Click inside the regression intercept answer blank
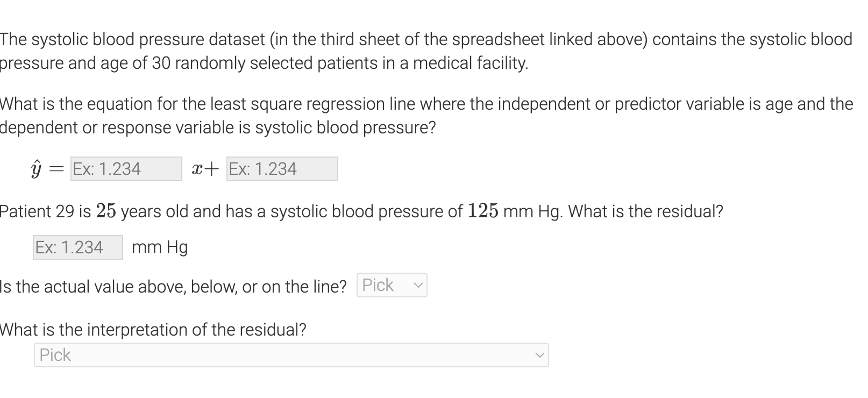This screenshot has height=398, width=868. click(281, 168)
